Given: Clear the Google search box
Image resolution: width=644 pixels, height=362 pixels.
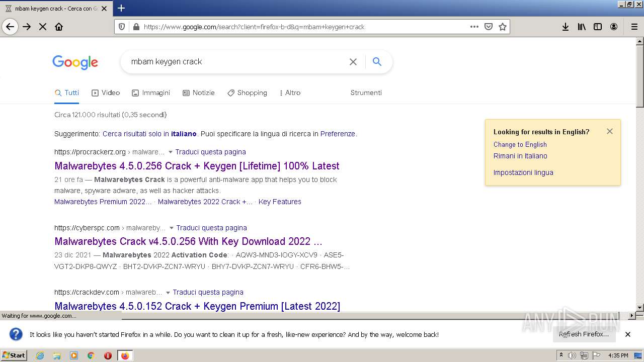Looking at the screenshot, I should tap(353, 62).
